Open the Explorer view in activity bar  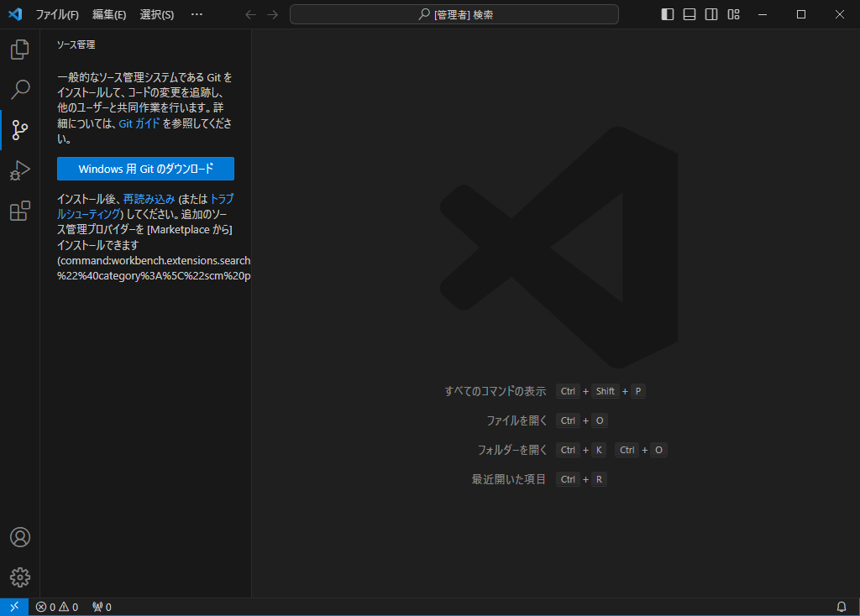(x=20, y=50)
